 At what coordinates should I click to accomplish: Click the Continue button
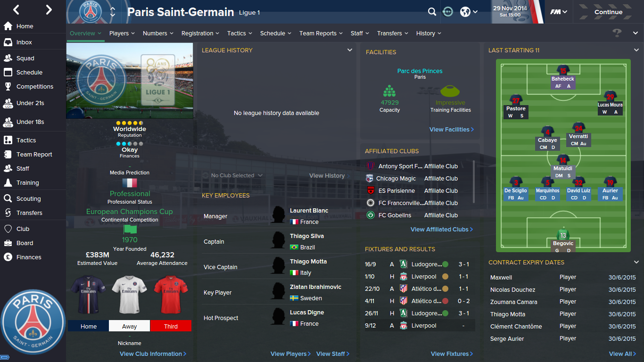[608, 12]
